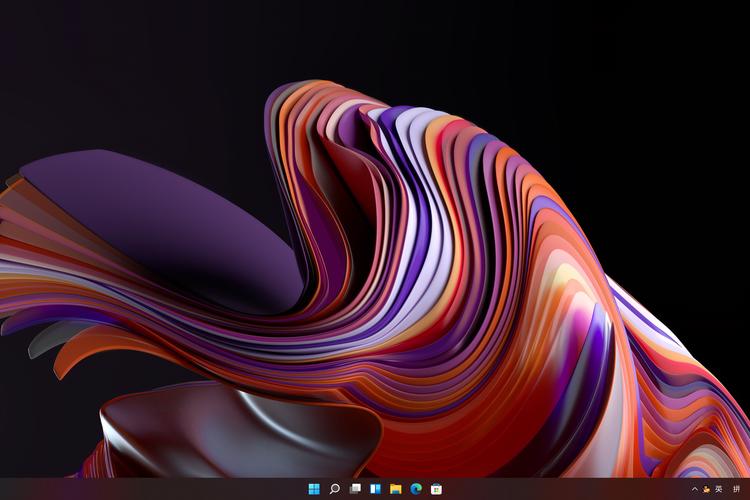Toggle the 拼 Pinyin IME mode indicator

coord(737,489)
